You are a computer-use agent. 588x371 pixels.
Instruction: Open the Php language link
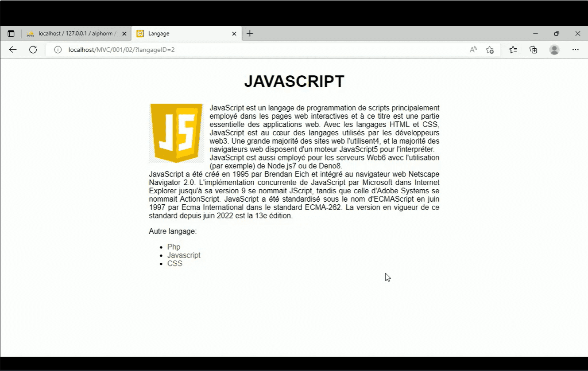pyautogui.click(x=173, y=246)
